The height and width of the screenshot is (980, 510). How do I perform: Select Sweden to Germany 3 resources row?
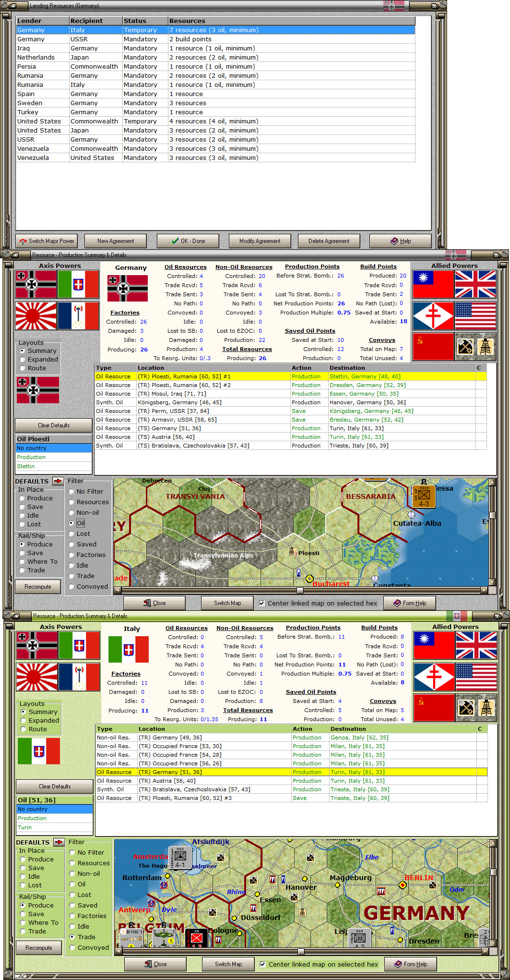pos(215,103)
